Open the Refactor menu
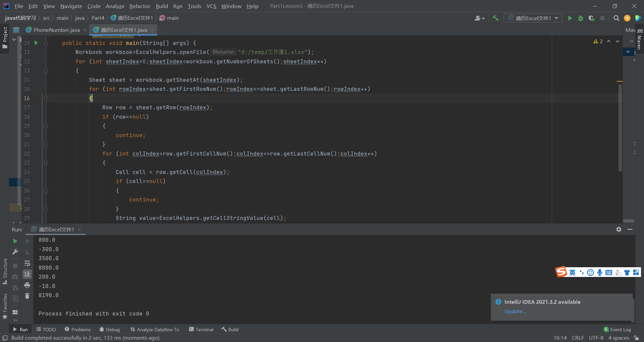This screenshot has width=644, height=342. (x=140, y=6)
